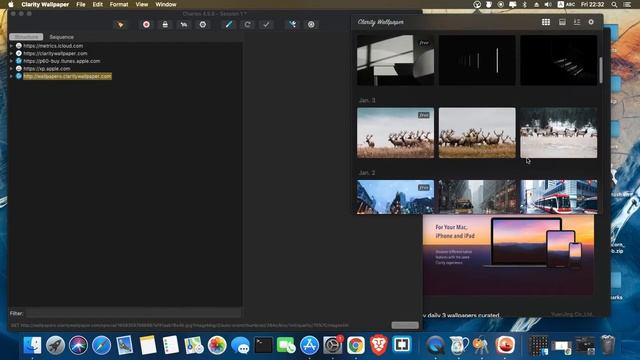Viewport: 640px width, 360px height.
Task: Click the sort list icon in Clarity Wallpaper
Action: click(x=577, y=22)
